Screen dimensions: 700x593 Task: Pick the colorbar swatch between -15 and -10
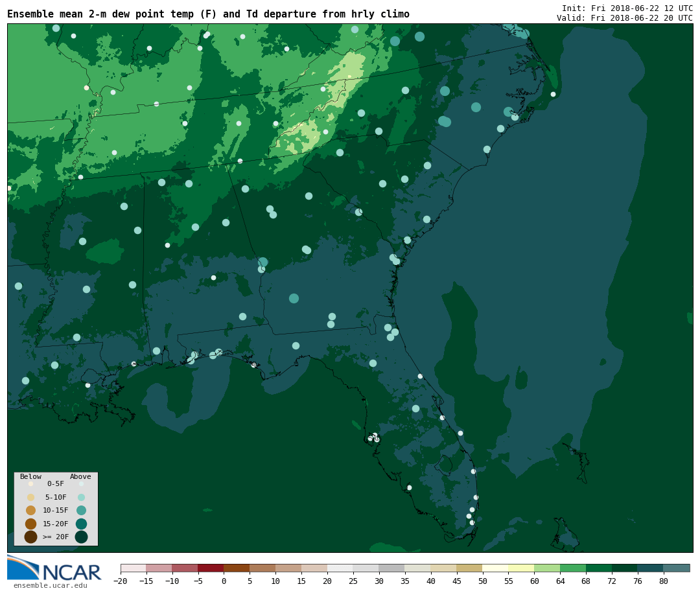(159, 568)
